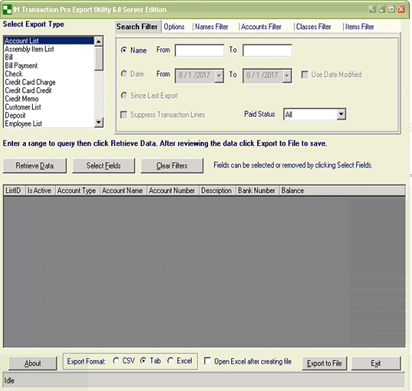The width and height of the screenshot is (412, 391).
Task: Open the About dialog
Action: 33,363
